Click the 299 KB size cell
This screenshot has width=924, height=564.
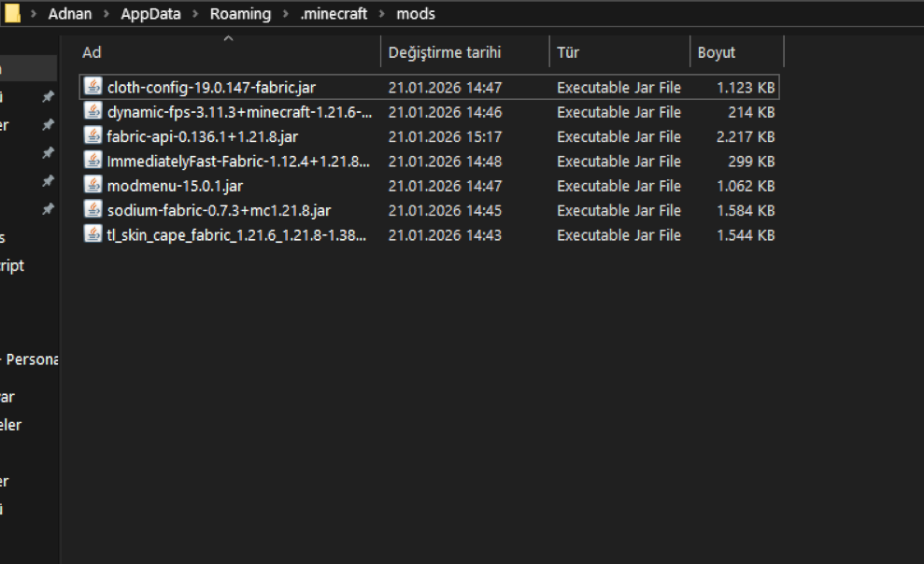pyautogui.click(x=751, y=162)
